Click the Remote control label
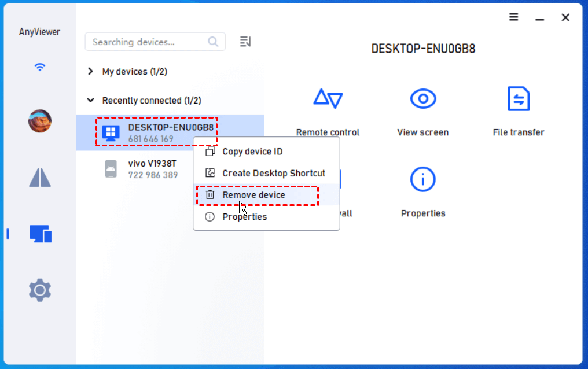Image resolution: width=588 pixels, height=369 pixels. point(328,132)
